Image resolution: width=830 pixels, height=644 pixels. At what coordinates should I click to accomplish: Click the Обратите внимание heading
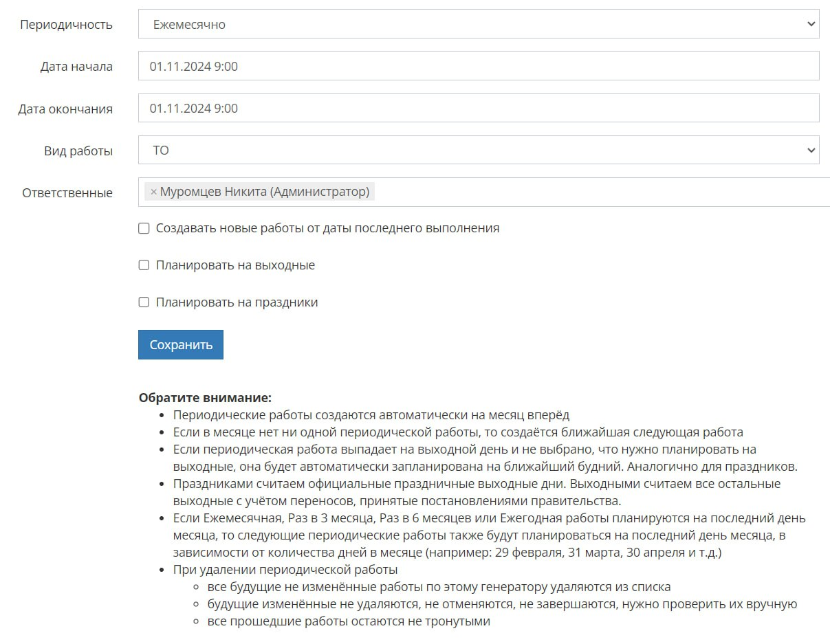[x=205, y=398]
